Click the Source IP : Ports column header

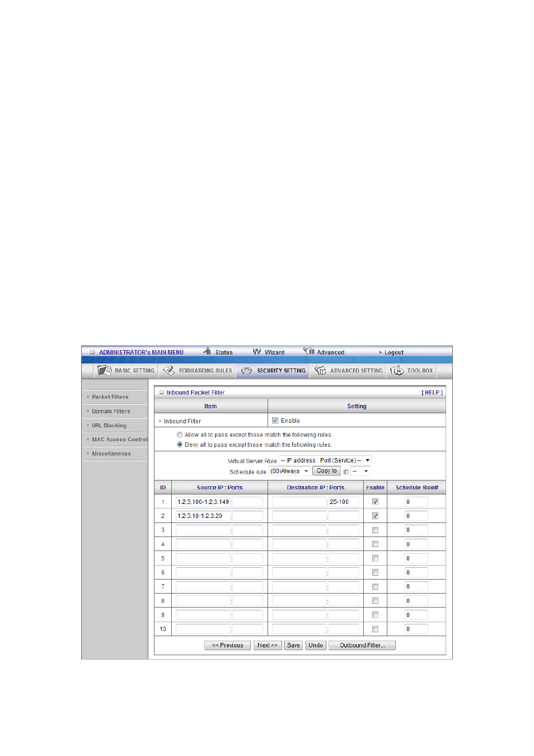tap(219, 488)
